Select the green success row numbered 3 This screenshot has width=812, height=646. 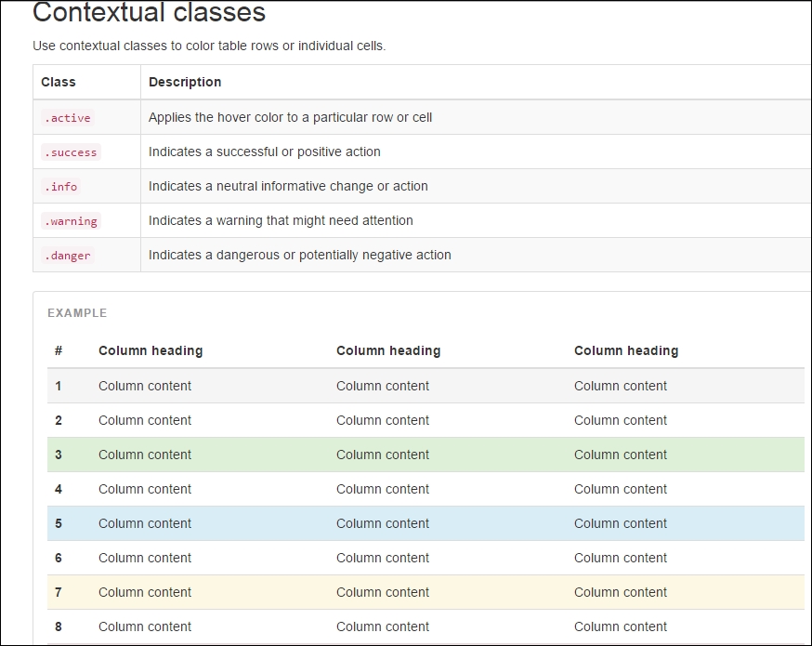click(x=426, y=455)
